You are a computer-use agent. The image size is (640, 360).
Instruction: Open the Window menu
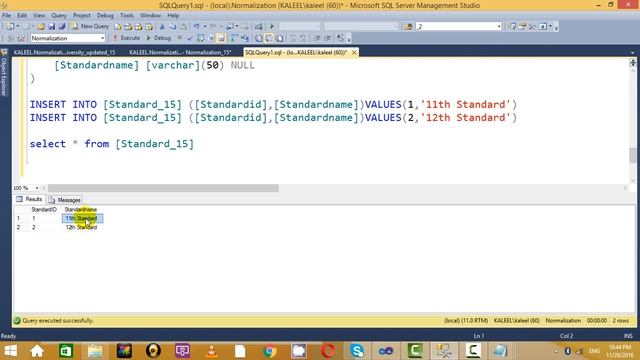150,16
